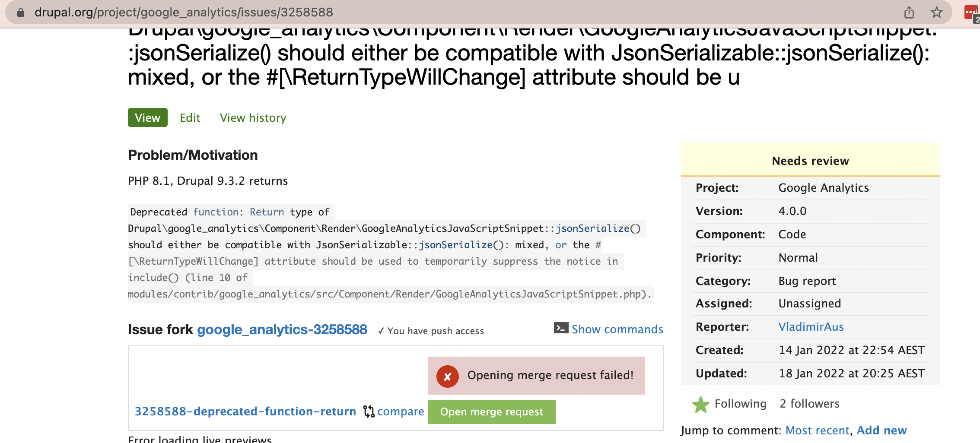Click the compare branch icon
This screenshot has height=443, width=980.
(x=369, y=411)
